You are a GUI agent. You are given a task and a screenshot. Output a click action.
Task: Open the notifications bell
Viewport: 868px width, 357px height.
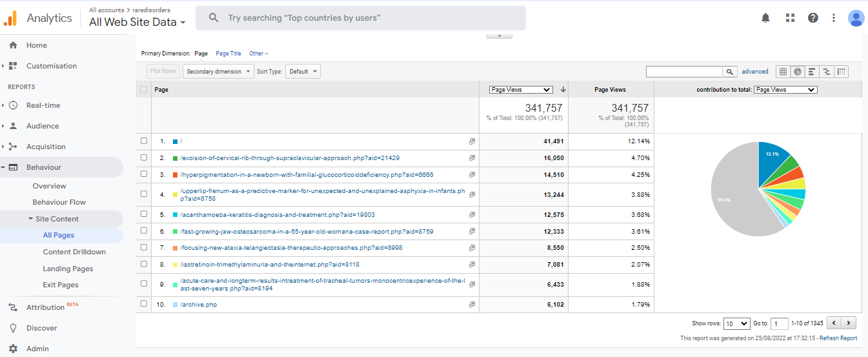click(x=765, y=18)
